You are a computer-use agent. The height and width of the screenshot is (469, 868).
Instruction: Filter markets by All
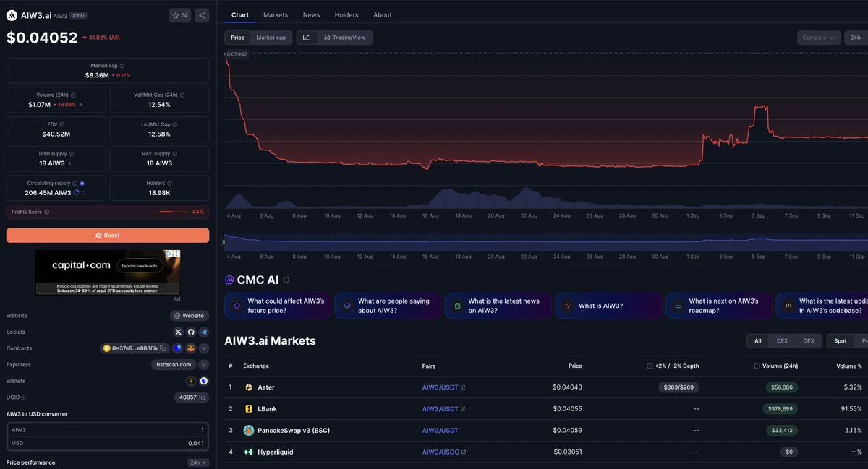[757, 340]
